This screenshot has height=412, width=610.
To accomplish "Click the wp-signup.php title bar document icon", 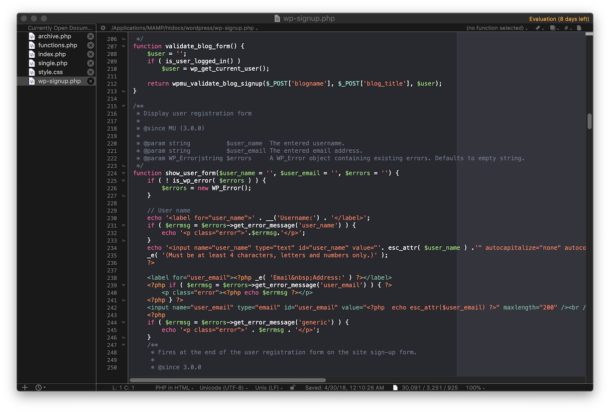I will click(277, 18).
